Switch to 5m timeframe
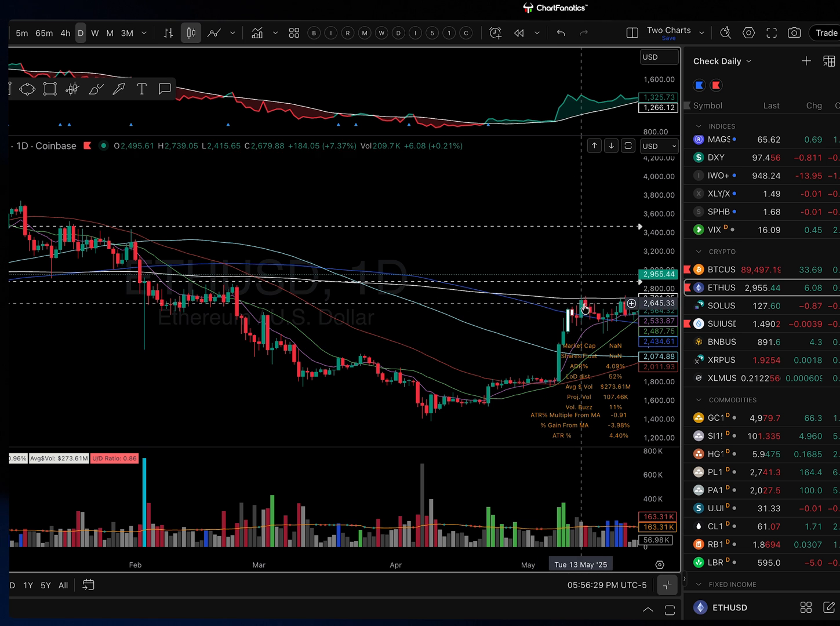This screenshot has width=840, height=626. [21, 33]
